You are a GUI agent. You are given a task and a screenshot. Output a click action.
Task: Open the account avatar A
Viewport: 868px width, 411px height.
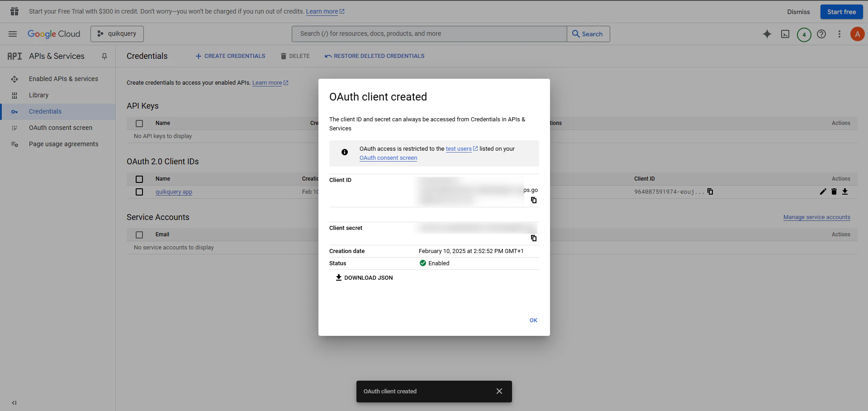pos(857,34)
